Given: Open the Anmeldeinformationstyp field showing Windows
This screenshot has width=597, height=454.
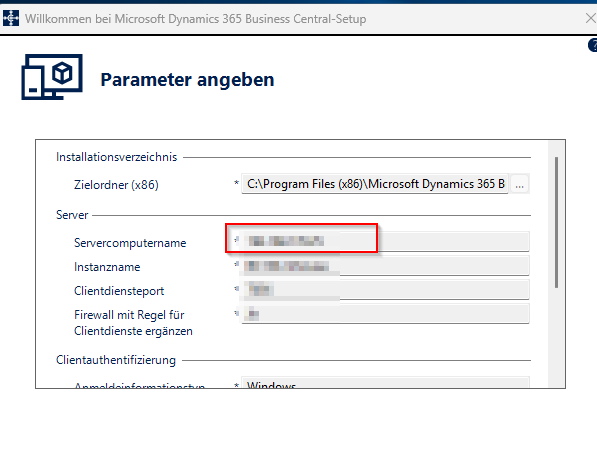Looking at the screenshot, I should click(x=385, y=382).
